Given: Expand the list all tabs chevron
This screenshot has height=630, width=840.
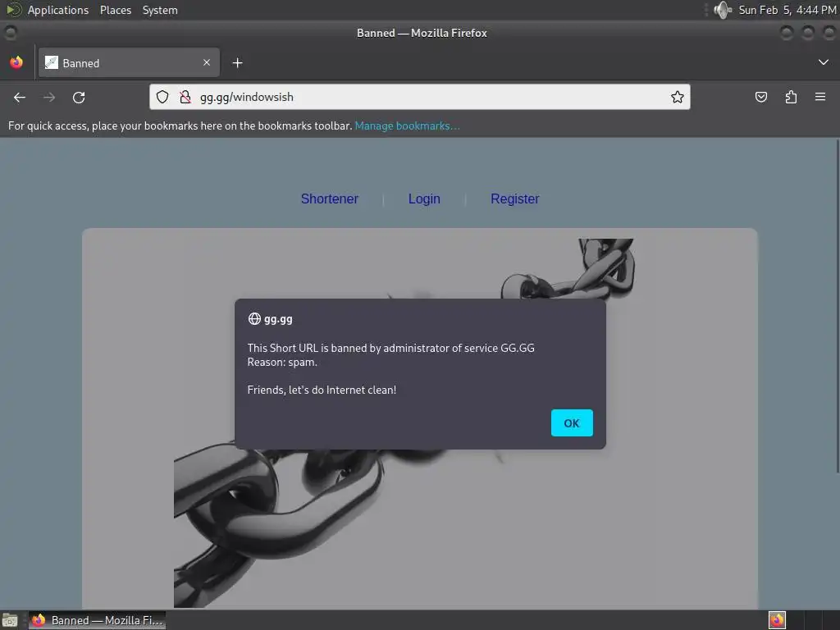Looking at the screenshot, I should [824, 62].
